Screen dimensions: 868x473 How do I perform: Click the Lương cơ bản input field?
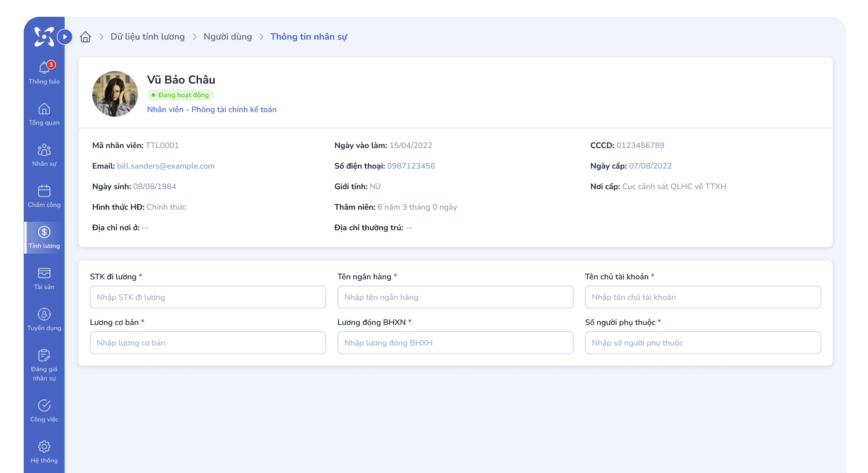(207, 343)
